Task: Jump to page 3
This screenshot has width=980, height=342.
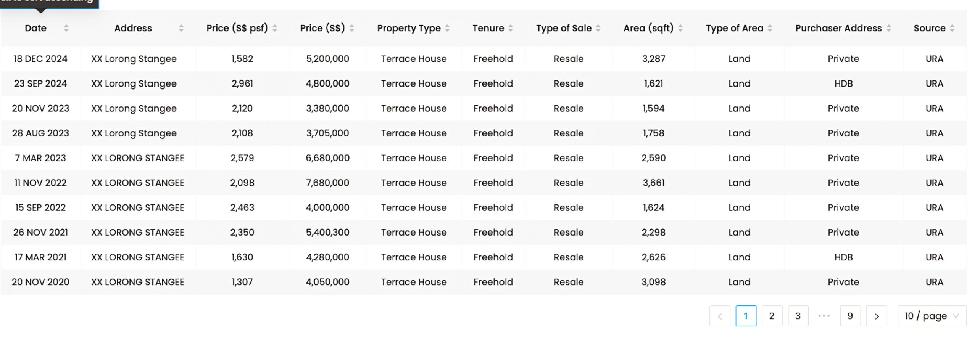Action: tap(798, 316)
